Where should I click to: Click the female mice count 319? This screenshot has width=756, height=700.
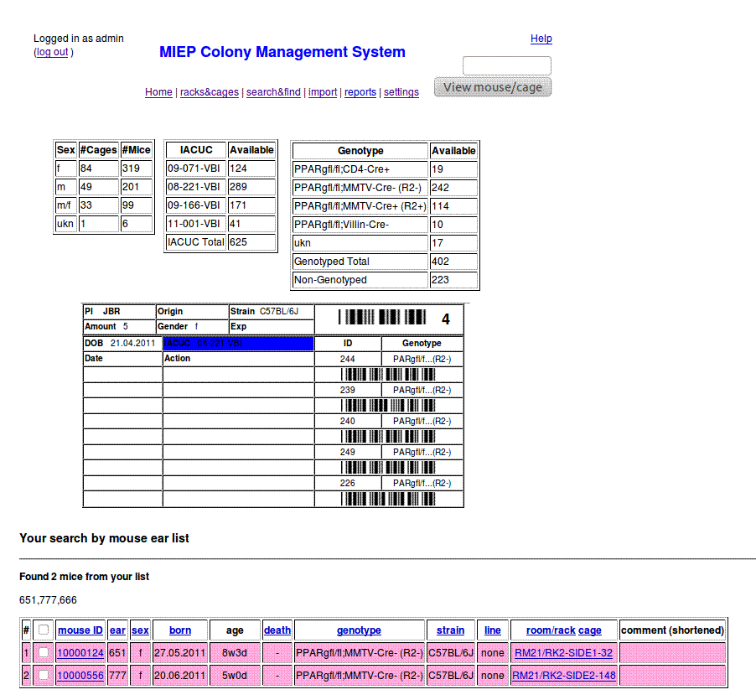(x=137, y=169)
